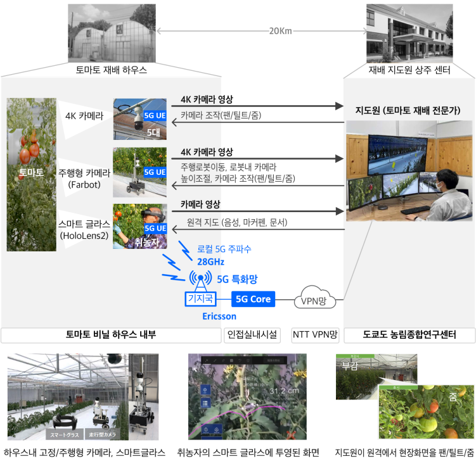Select the 도쿄도 농림종합연구센터 label box
The image size is (476, 461).
point(409,335)
